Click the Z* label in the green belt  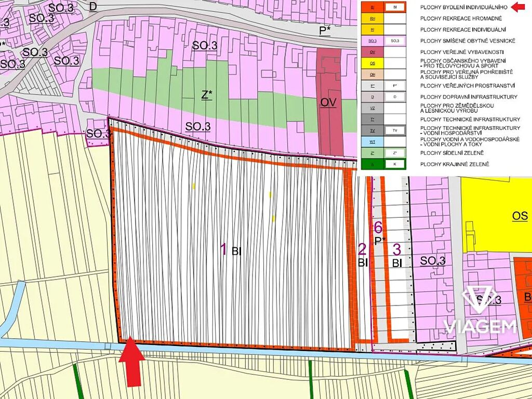[207, 95]
